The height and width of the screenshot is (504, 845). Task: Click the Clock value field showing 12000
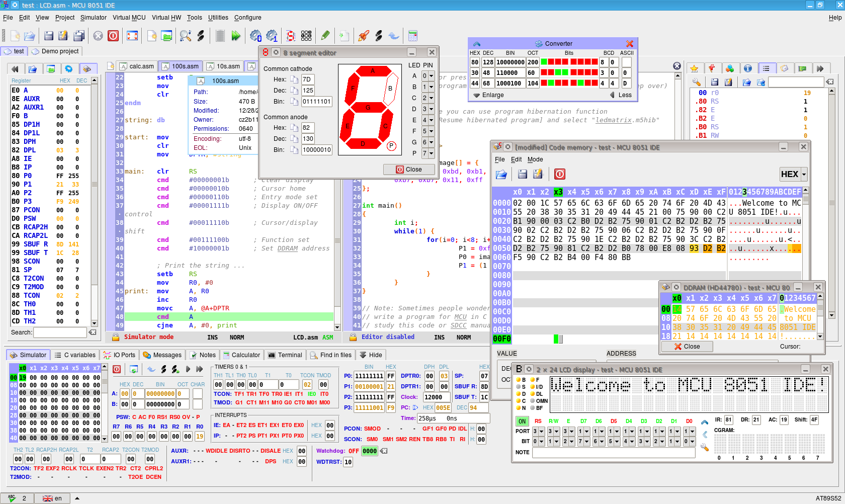[436, 397]
